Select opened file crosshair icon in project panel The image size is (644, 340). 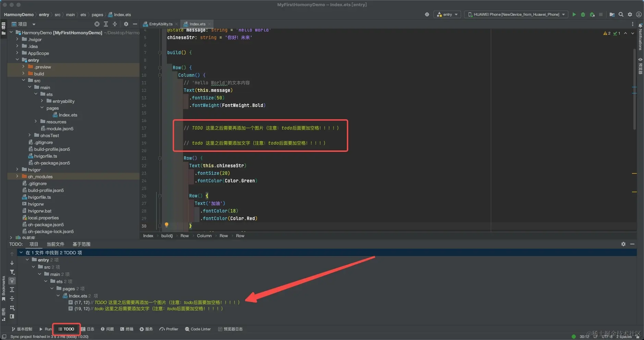tap(97, 24)
